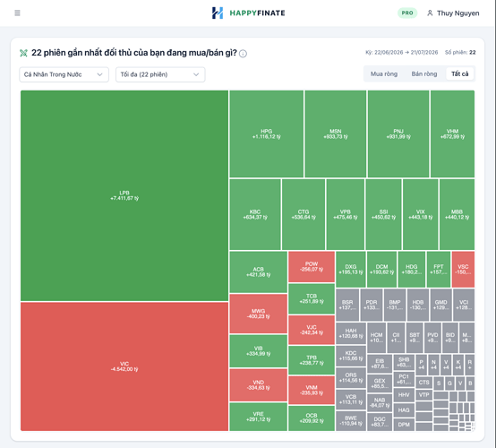Click the green LPB treemap tile
The height and width of the screenshot is (448, 496).
click(x=124, y=195)
